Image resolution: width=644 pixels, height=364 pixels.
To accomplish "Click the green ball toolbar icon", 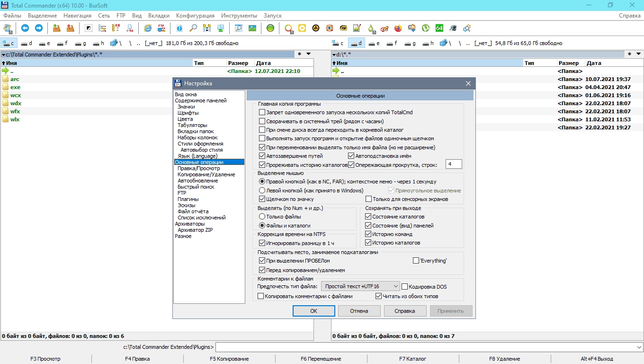I will coord(270,28).
